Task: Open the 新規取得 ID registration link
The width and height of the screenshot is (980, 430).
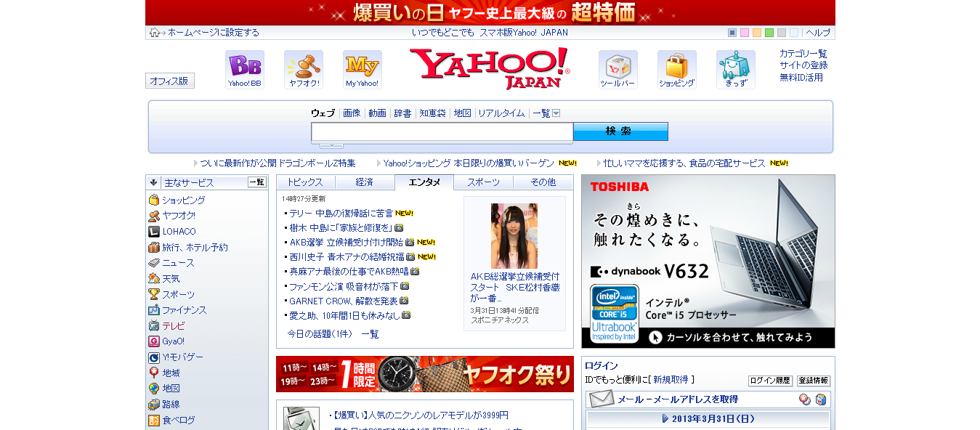Action: pos(671,380)
